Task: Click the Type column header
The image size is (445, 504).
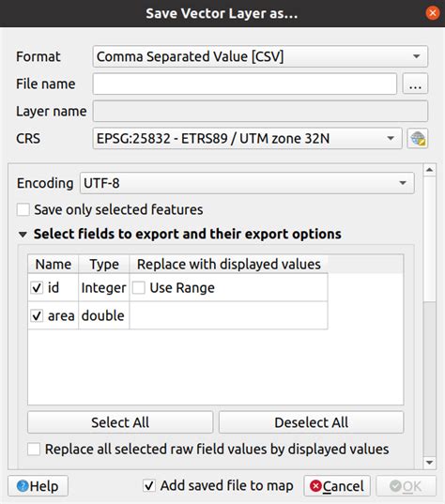Action: pyautogui.click(x=104, y=265)
